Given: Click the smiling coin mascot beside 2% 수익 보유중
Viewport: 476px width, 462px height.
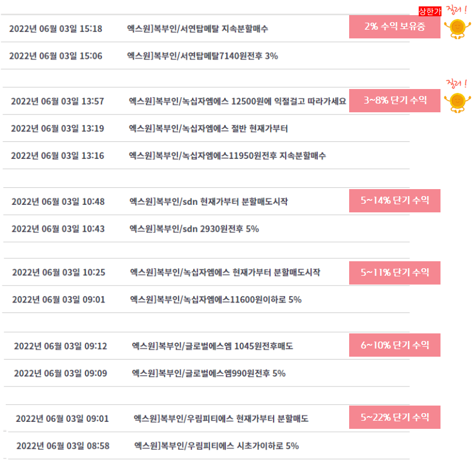Looking at the screenshot, I should click(457, 29).
